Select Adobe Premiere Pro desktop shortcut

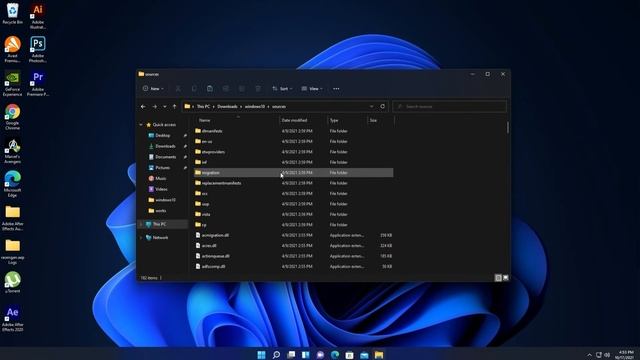coord(38,83)
